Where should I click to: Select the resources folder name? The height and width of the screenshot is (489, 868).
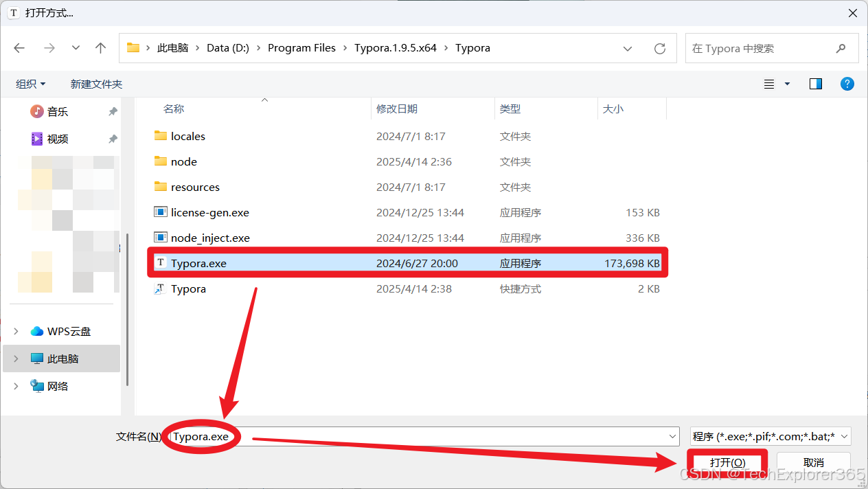[x=195, y=187]
